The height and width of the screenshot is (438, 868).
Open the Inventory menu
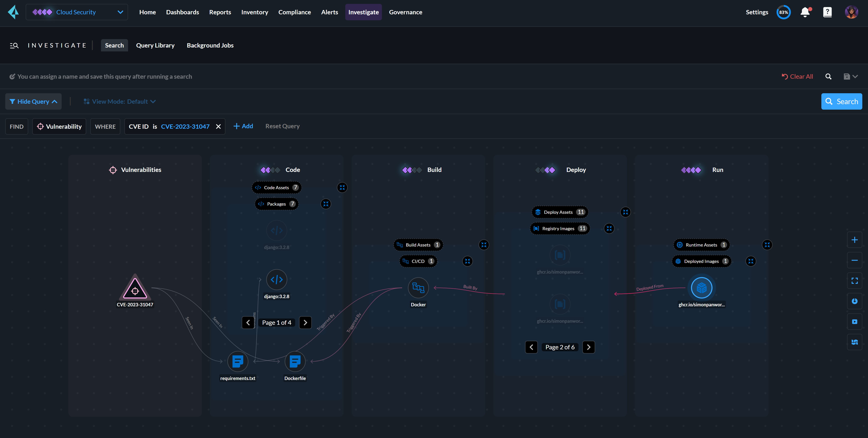[255, 12]
